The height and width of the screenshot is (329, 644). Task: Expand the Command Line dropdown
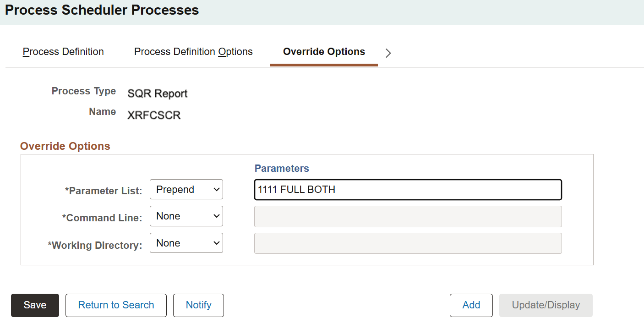[x=186, y=216]
